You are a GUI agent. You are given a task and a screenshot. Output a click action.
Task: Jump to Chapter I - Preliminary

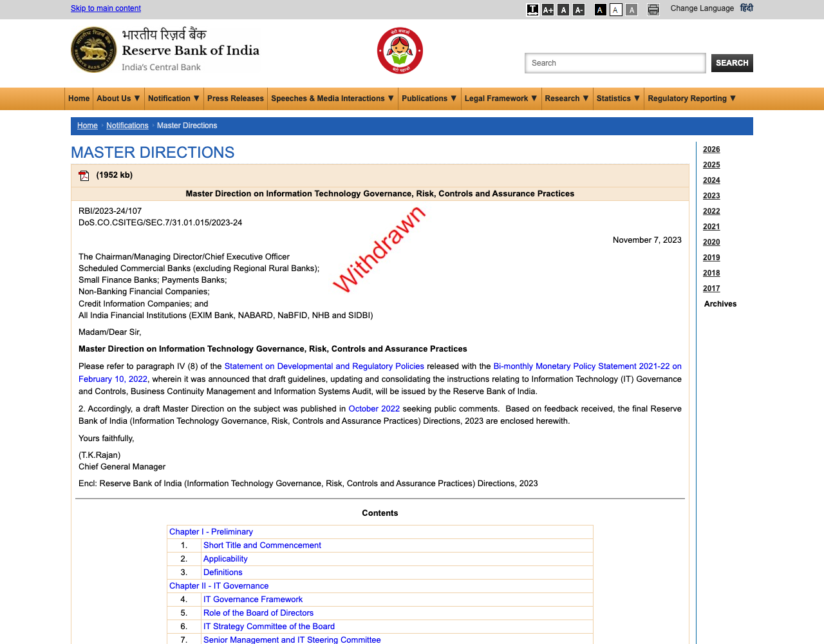(211, 532)
